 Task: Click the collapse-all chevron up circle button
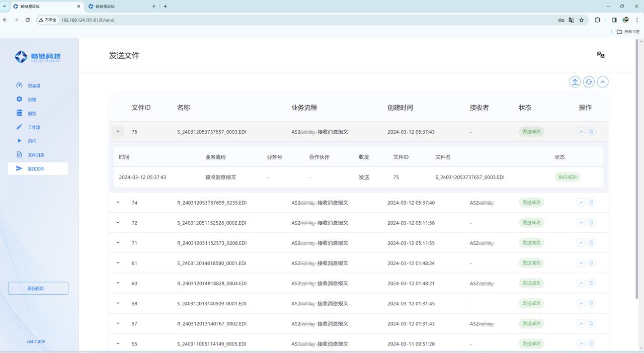[603, 82]
